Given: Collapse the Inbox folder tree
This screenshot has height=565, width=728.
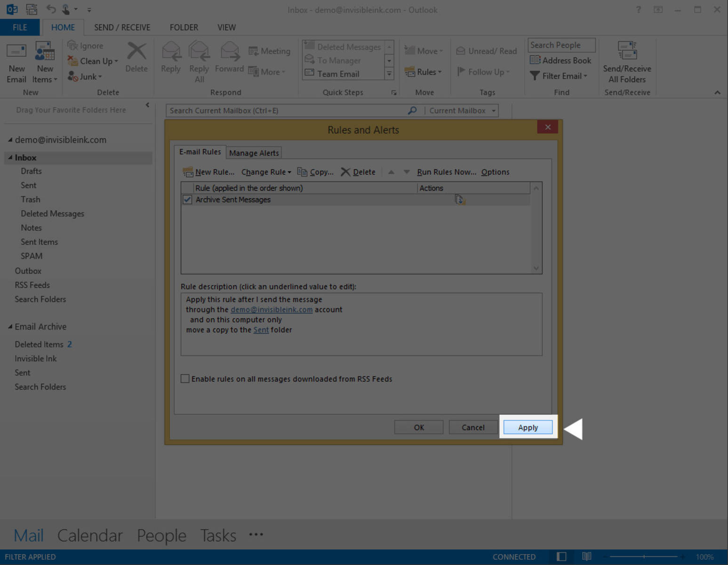Looking at the screenshot, I should tap(10, 158).
